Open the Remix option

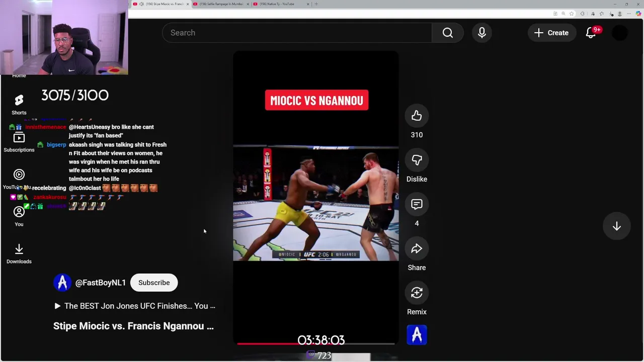click(x=417, y=293)
